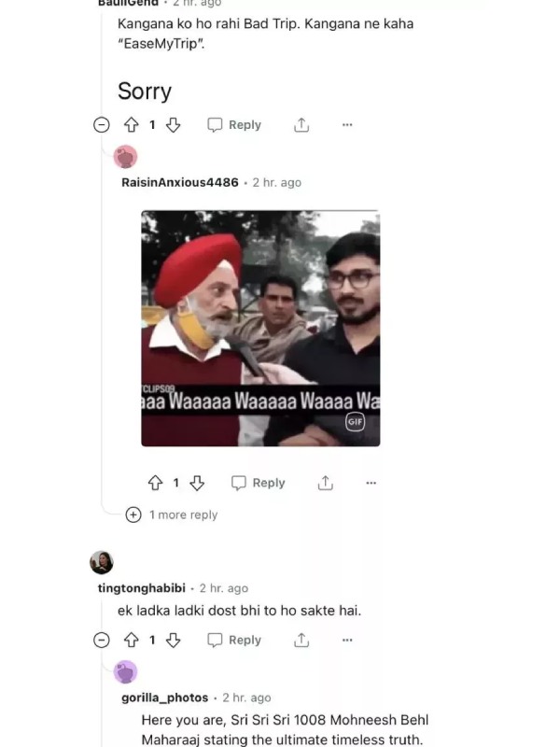This screenshot has height=747, width=560.
Task: Upvote tingtonghabibi's comment
Action: point(132,640)
